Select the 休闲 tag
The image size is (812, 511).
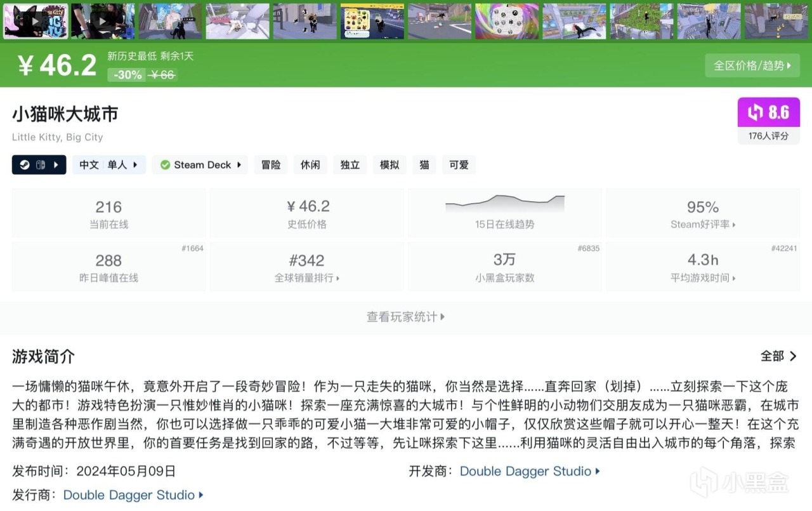click(310, 165)
